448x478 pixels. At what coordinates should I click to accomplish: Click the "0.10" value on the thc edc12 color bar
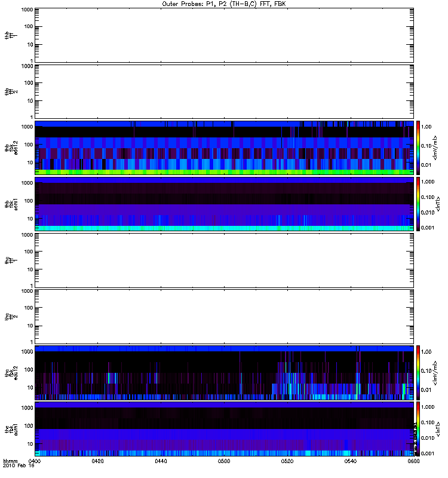(x=426, y=370)
